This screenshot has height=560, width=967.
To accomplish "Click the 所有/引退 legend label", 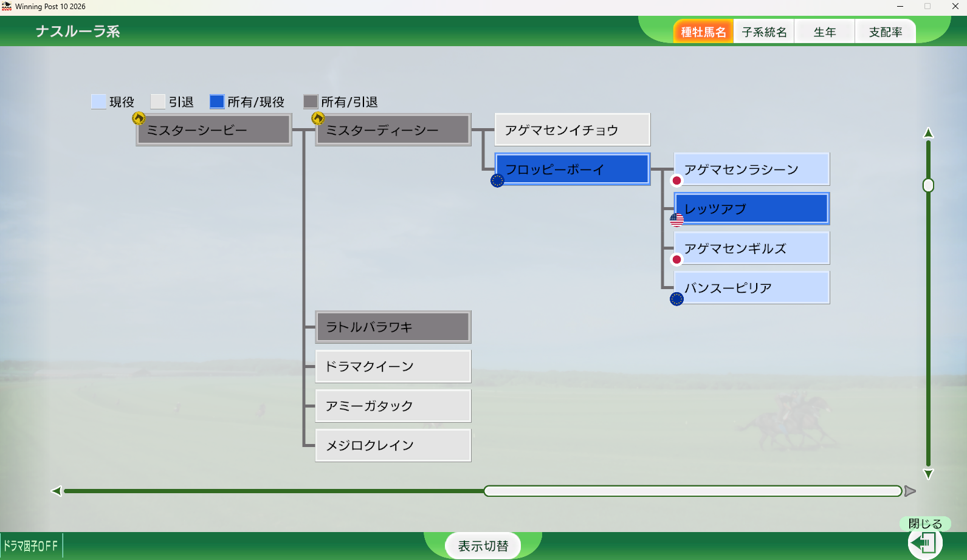I will (349, 102).
